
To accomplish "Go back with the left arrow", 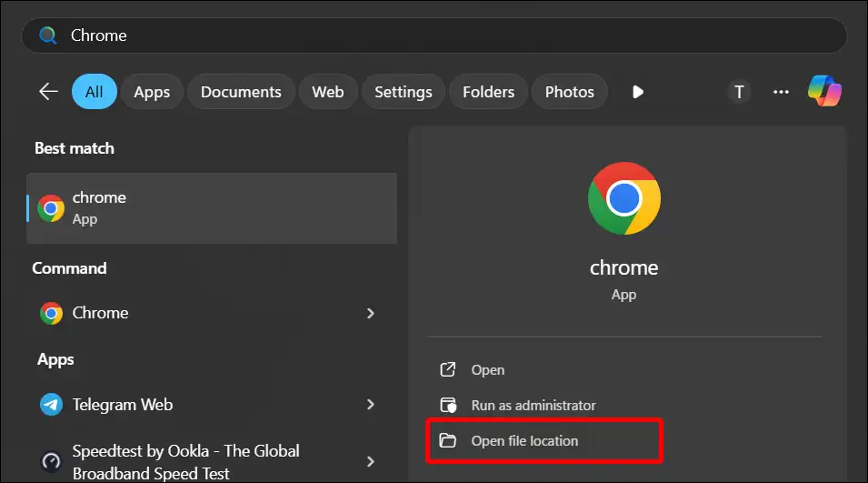I will click(49, 91).
